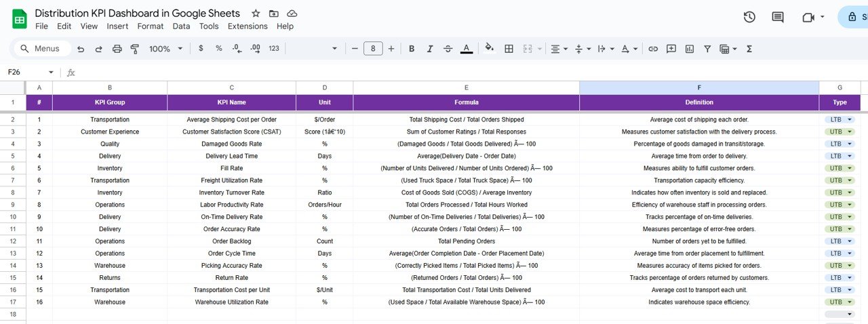
Task: Open the Format menu
Action: 151,26
